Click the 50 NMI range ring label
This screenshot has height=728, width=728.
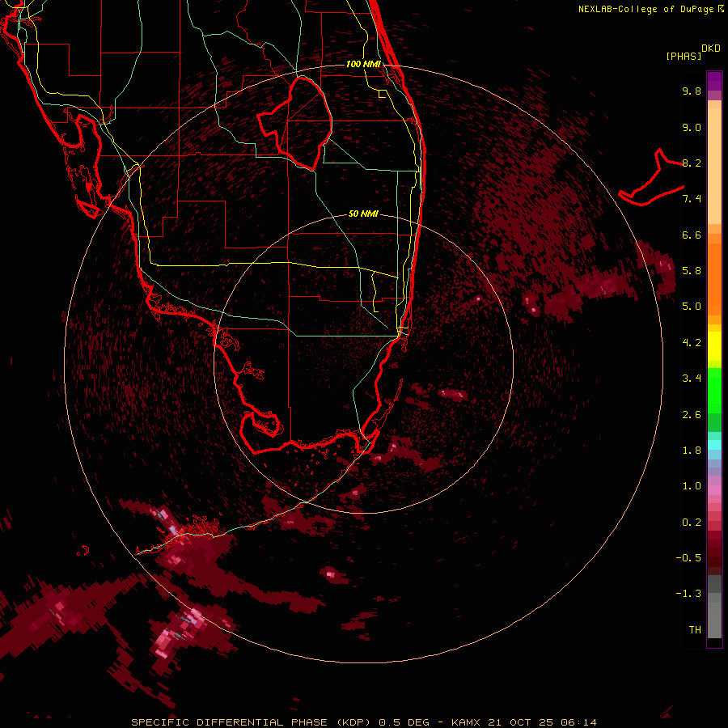[363, 214]
